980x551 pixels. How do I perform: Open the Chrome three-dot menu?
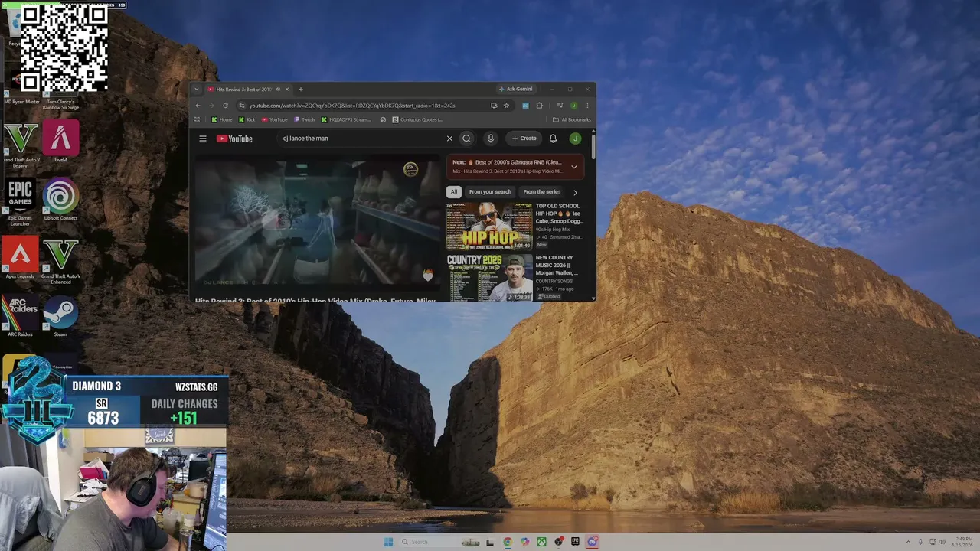tap(587, 106)
